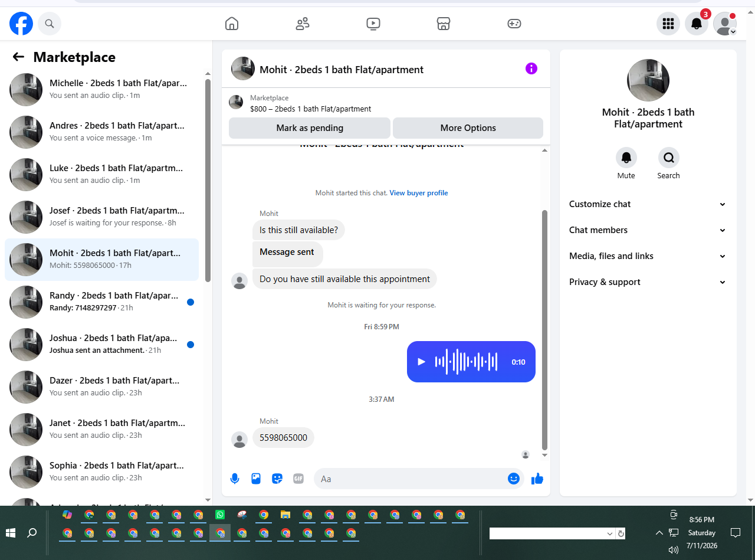Open the Windows Action Center icon

pyautogui.click(x=736, y=533)
